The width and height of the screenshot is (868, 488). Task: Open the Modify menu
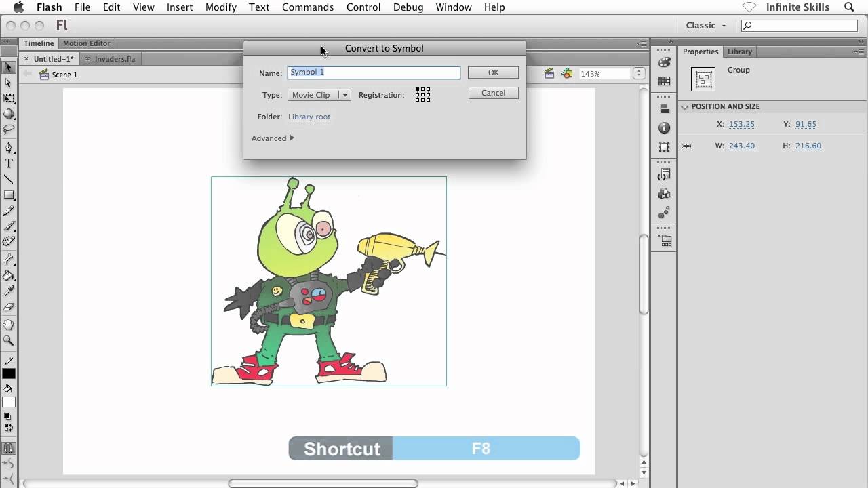pyautogui.click(x=221, y=7)
